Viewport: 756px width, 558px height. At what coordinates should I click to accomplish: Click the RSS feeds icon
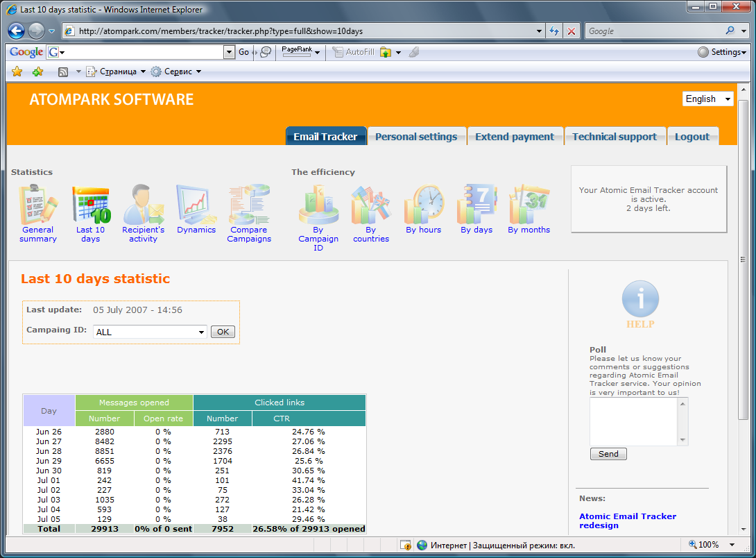(62, 72)
